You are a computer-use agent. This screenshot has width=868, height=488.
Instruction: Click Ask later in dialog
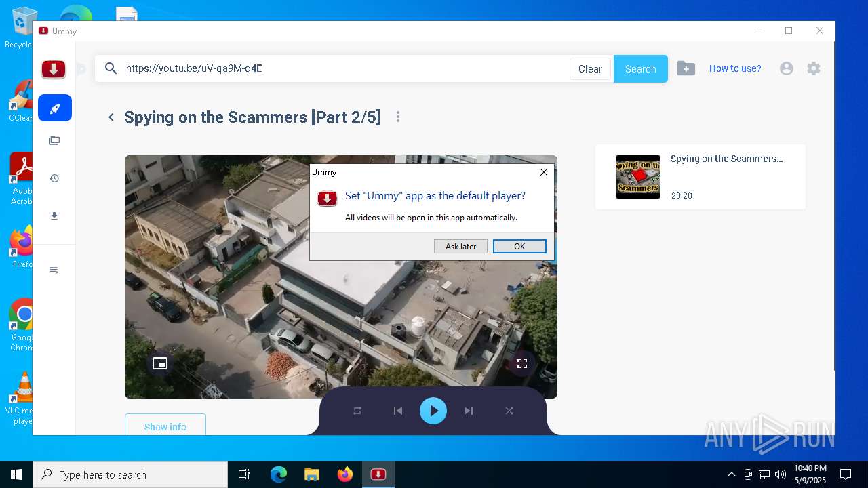(460, 247)
